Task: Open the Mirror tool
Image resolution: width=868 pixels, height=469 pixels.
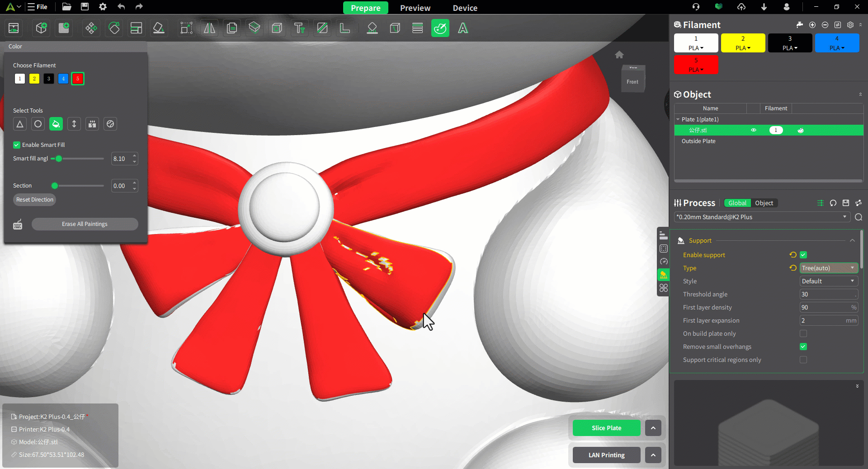Action: click(x=209, y=28)
